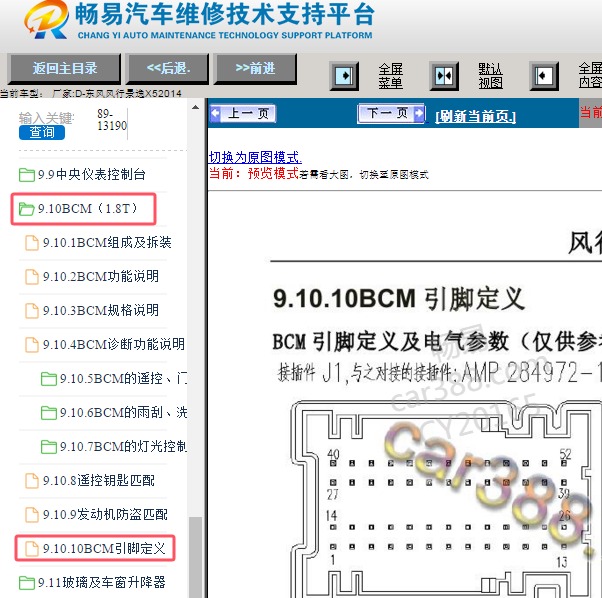Click document icon of 9.10.8遥控钥匙匹配
The width and height of the screenshot is (602, 598).
(x=32, y=481)
